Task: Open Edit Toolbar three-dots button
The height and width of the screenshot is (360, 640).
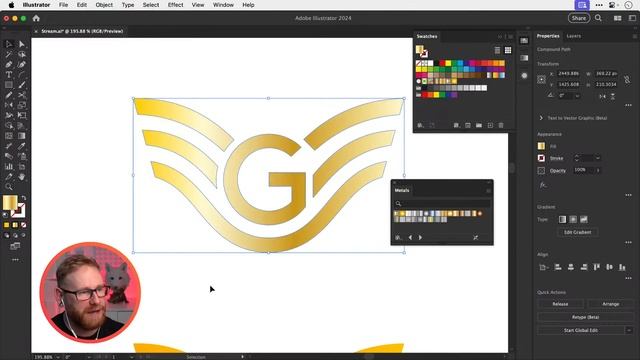Action: [15, 260]
